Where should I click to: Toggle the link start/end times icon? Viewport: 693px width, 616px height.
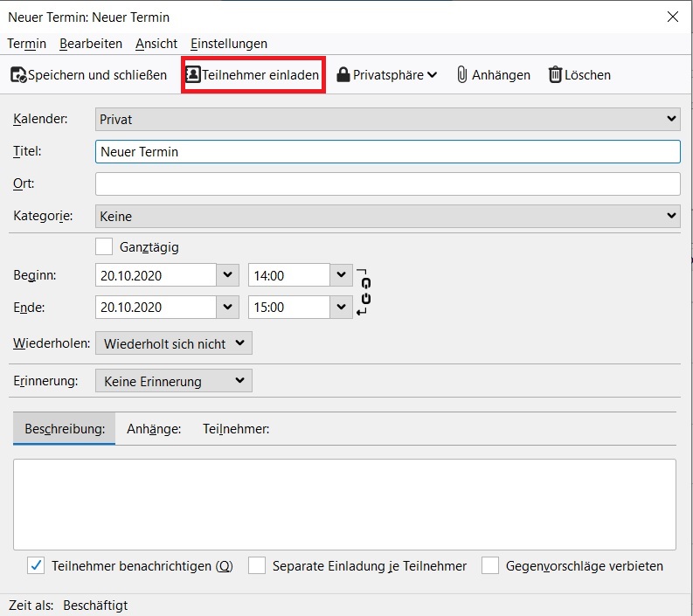point(363,292)
